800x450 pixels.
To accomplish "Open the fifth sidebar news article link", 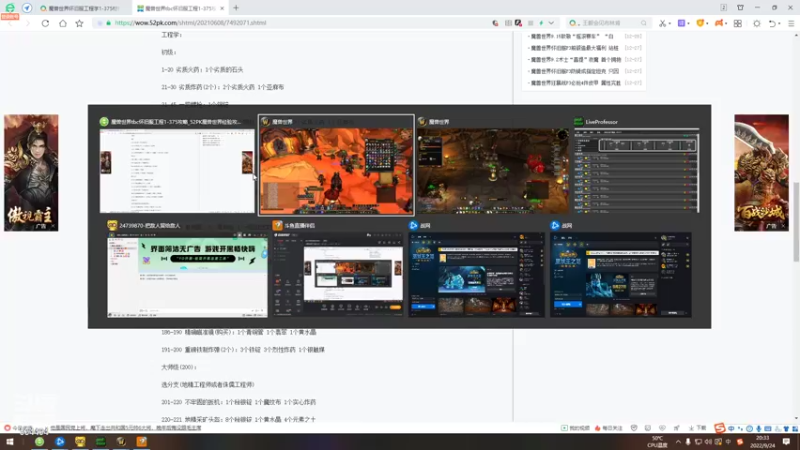I will tap(576, 83).
